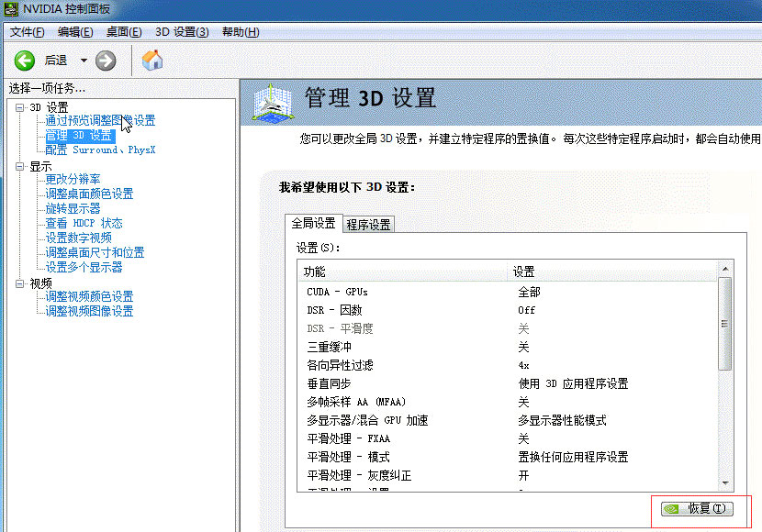This screenshot has width=762, height=532.
Task: Open the 3D 设置(3) menu
Action: point(182,32)
